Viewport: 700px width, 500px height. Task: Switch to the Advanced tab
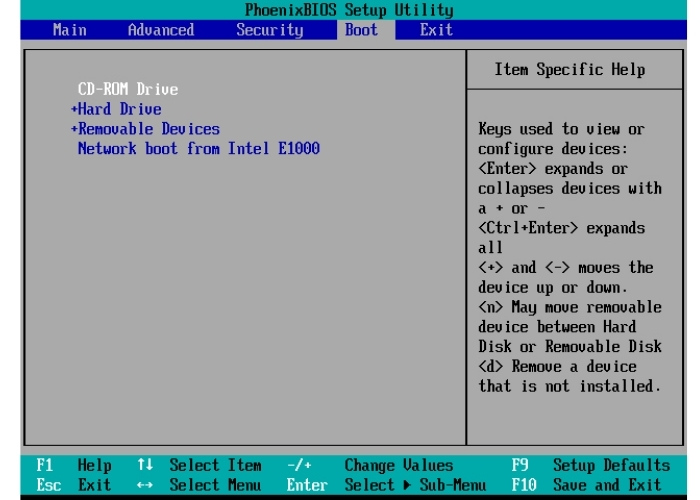160,30
